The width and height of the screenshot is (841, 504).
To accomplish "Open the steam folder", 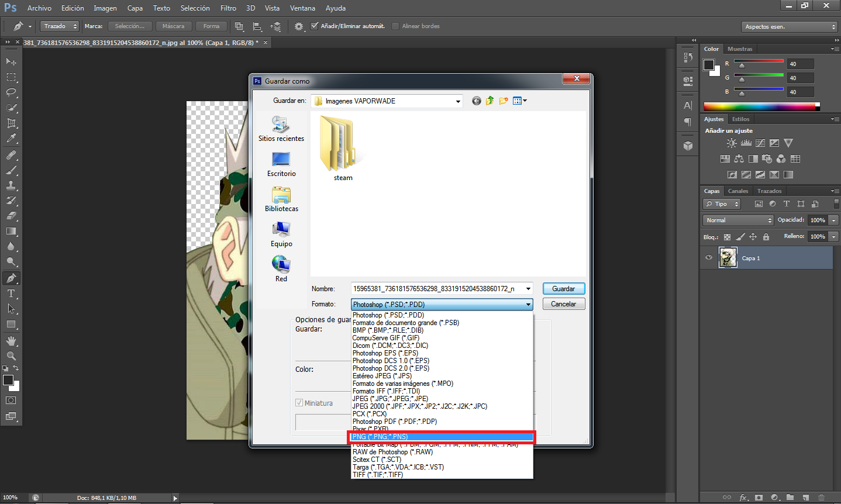I will tap(343, 149).
